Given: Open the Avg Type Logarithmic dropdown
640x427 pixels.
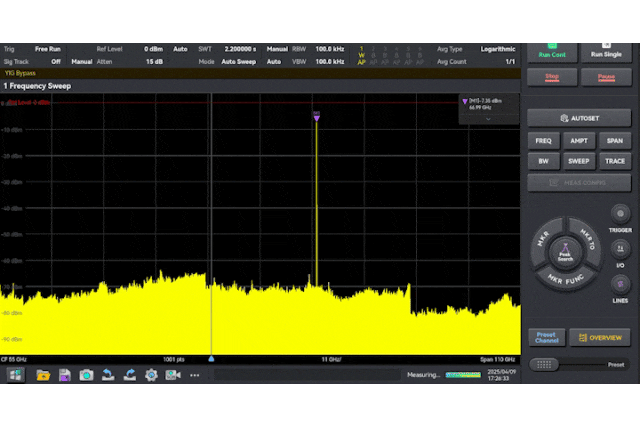Looking at the screenshot, I should pyautogui.click(x=498, y=49).
